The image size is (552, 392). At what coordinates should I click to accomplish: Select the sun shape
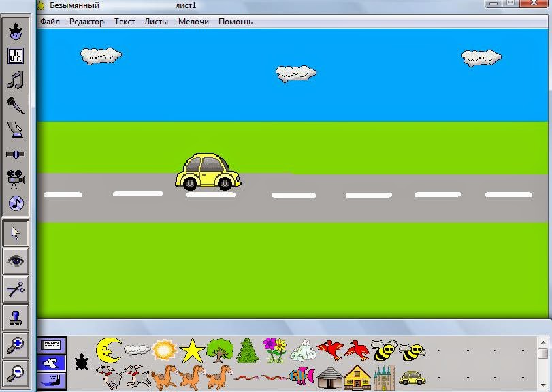(x=165, y=350)
